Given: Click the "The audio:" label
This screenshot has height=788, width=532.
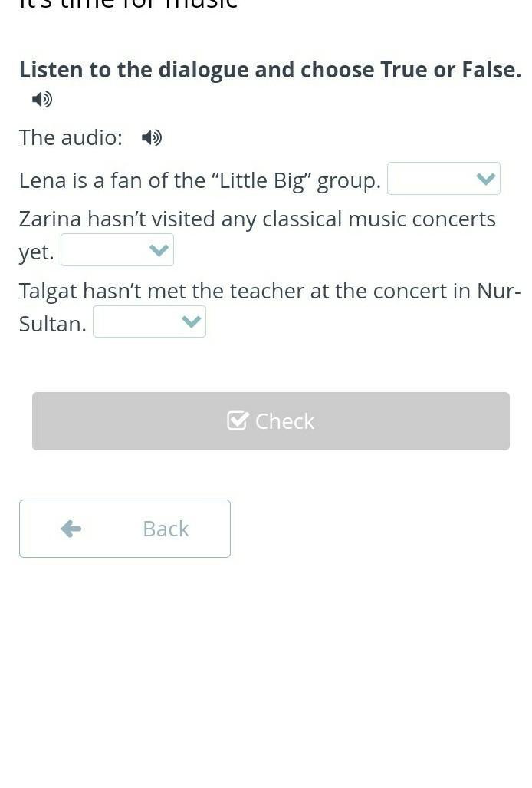Looking at the screenshot, I should point(71,137).
